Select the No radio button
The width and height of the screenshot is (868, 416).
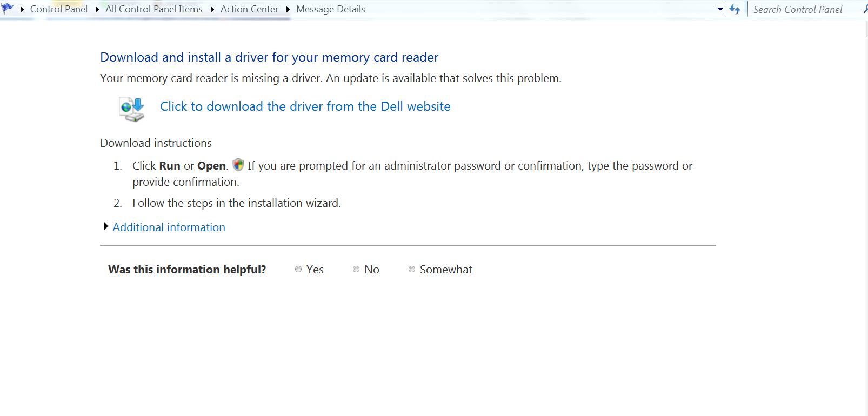click(x=356, y=269)
